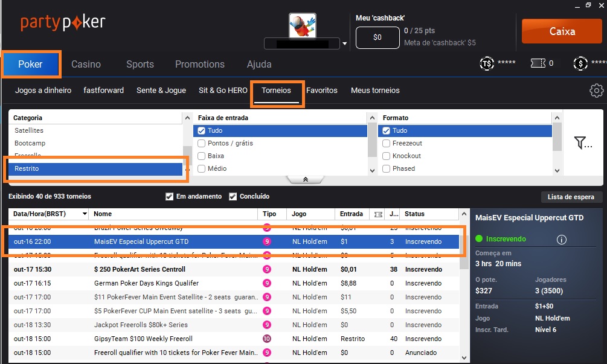
Task: Toggle Tudo checkbox under Faixa de entrada
Action: (201, 131)
